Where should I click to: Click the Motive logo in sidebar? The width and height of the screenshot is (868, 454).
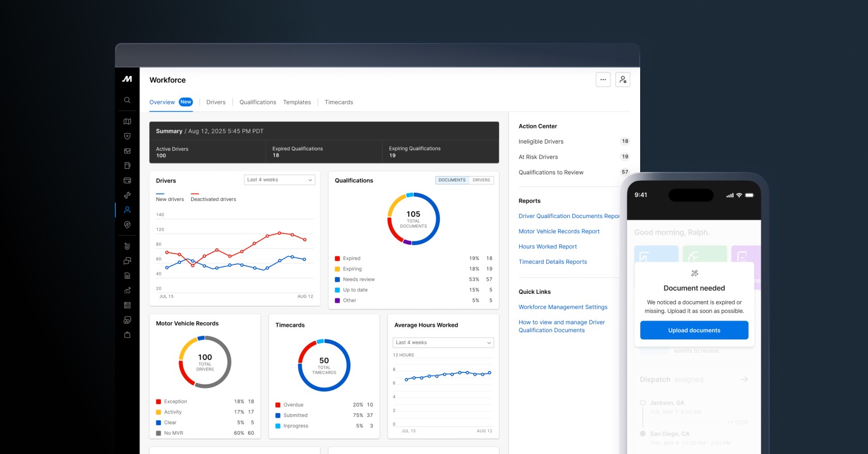click(x=127, y=79)
